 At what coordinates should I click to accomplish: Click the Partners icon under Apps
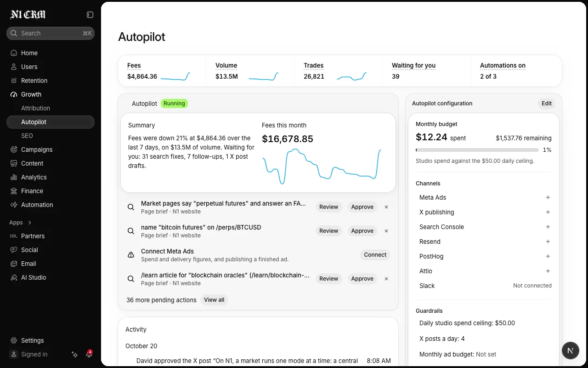[14, 236]
